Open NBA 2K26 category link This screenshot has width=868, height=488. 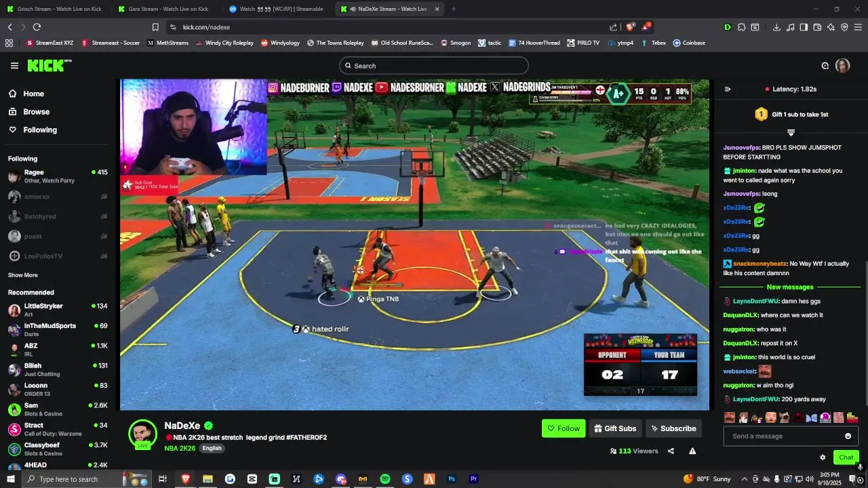click(180, 448)
